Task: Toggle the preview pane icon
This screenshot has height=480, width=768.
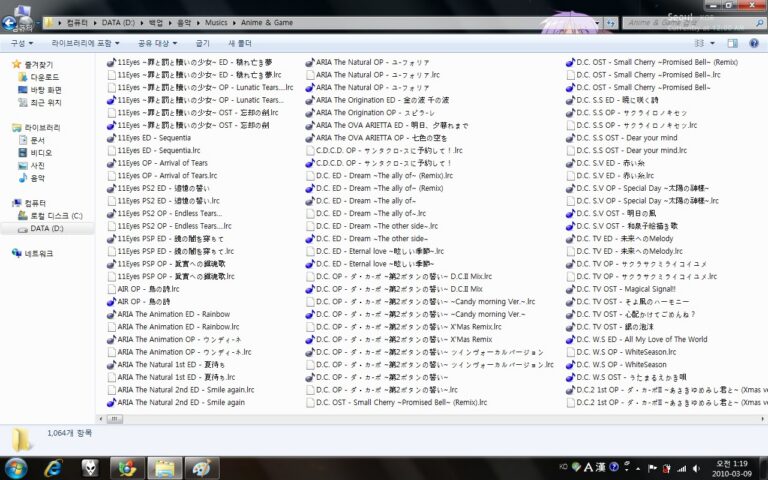Action: coord(732,43)
